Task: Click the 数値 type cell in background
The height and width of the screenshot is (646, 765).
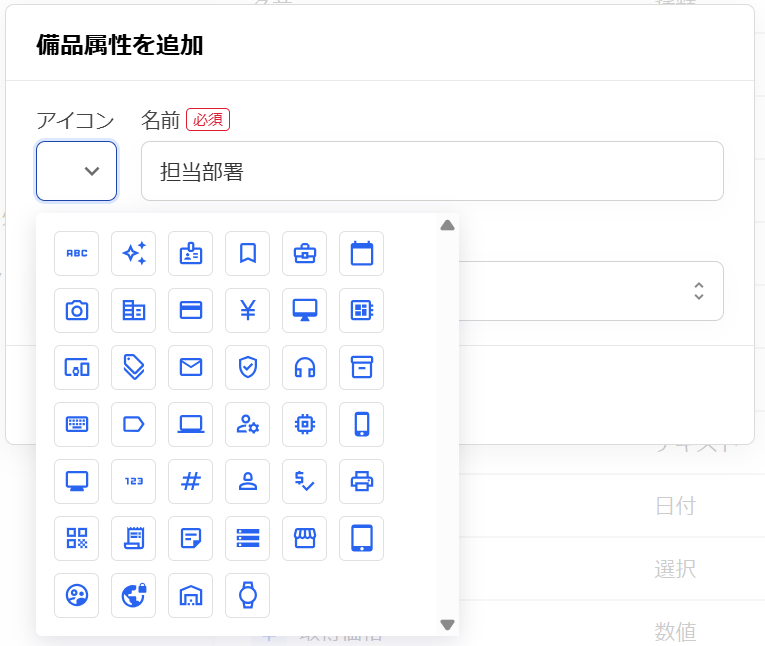Action: coord(675,632)
